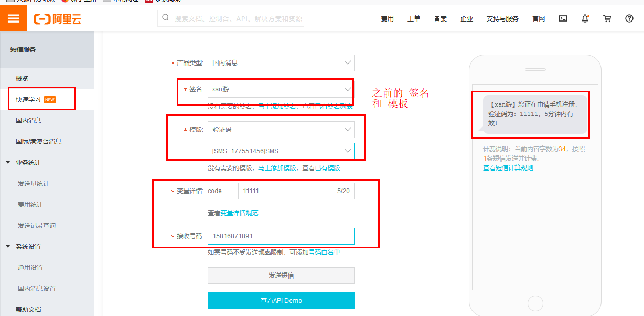Open help using the question mark icon
The width and height of the screenshot is (644, 316).
(629, 18)
